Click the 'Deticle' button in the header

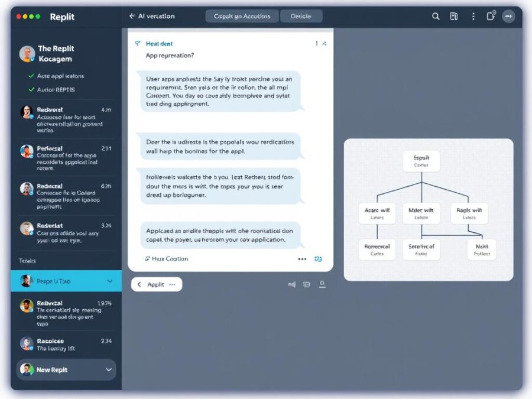click(301, 16)
